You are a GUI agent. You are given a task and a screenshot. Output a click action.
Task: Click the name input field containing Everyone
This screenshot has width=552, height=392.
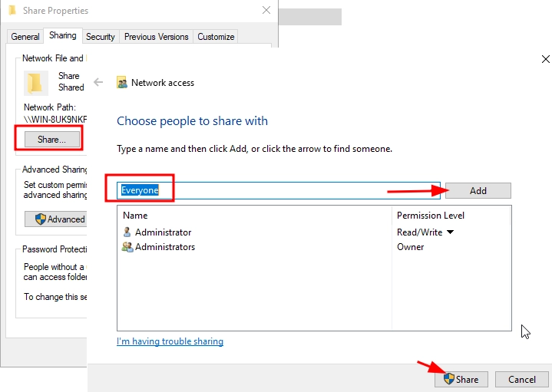point(279,190)
